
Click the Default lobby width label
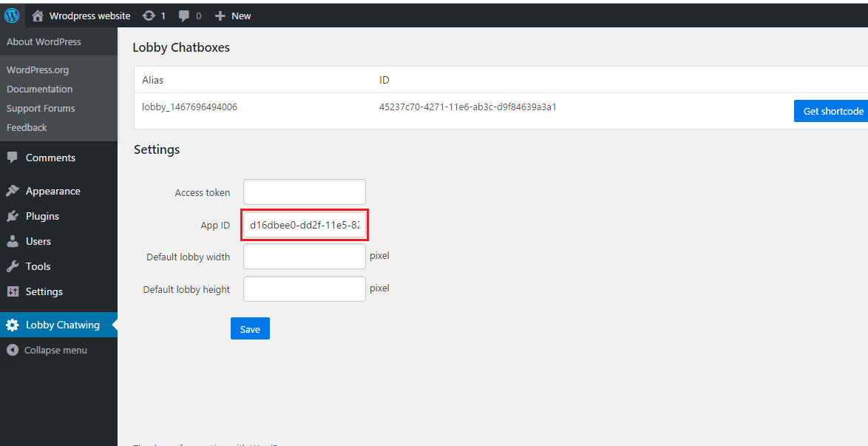(189, 257)
